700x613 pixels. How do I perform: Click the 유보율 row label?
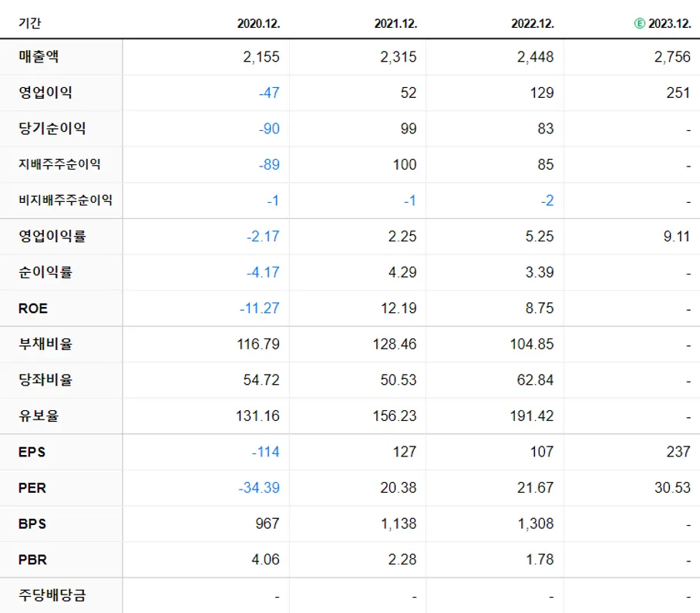click(x=39, y=416)
